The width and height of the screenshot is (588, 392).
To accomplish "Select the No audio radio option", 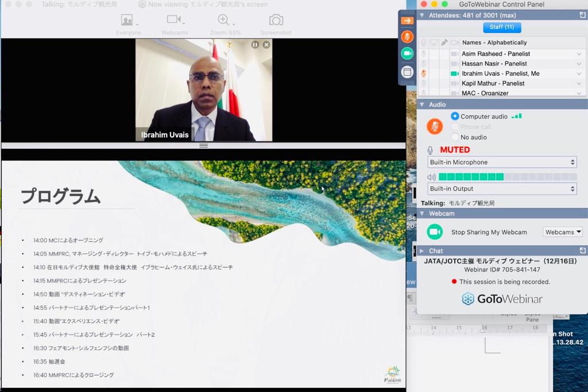I will [x=455, y=137].
